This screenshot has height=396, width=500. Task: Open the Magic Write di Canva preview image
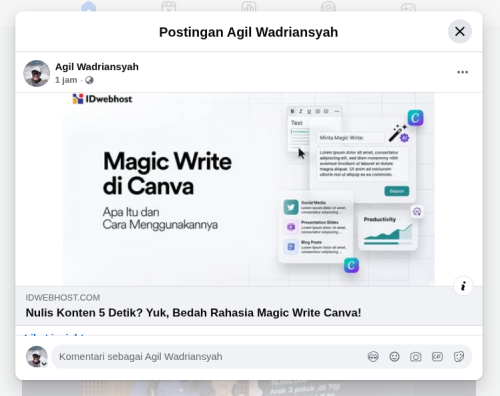pos(249,189)
